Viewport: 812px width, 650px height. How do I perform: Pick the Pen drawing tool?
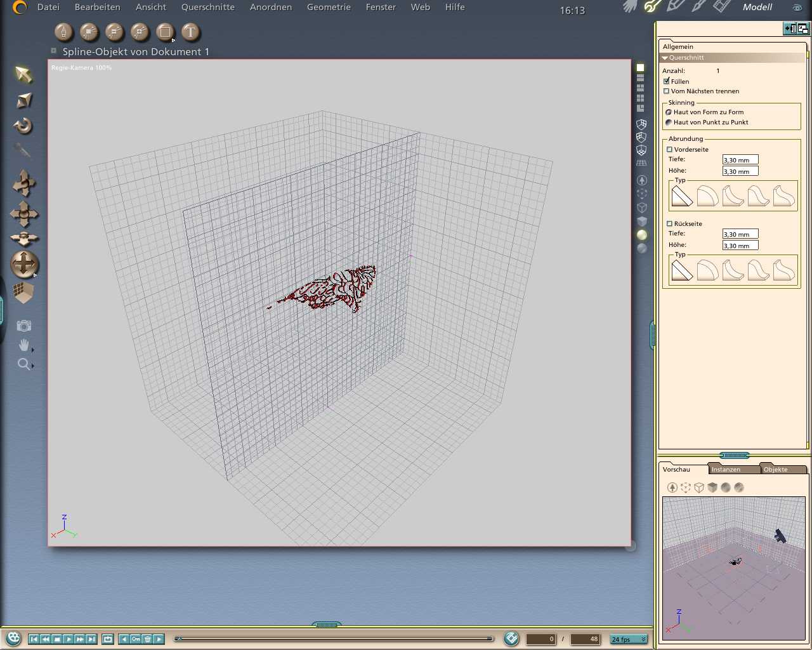click(x=63, y=32)
